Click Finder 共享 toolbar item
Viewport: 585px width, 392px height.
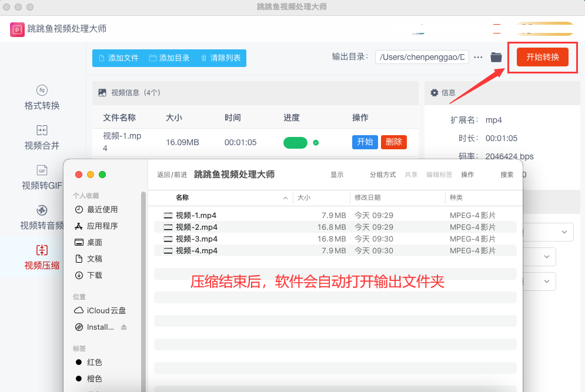[411, 175]
